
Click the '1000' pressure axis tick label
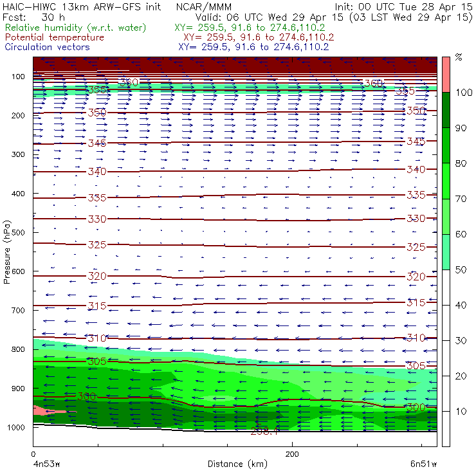point(16,427)
